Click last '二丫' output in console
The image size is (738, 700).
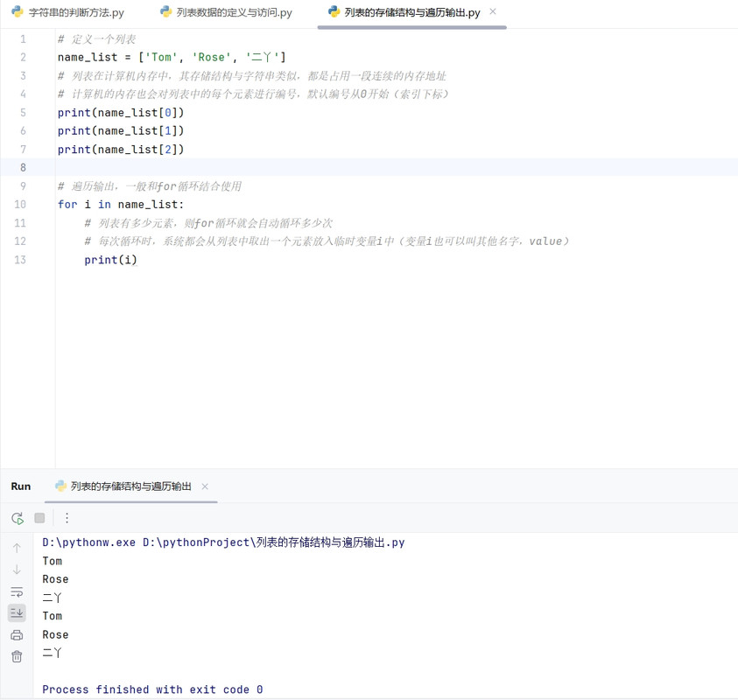(52, 653)
